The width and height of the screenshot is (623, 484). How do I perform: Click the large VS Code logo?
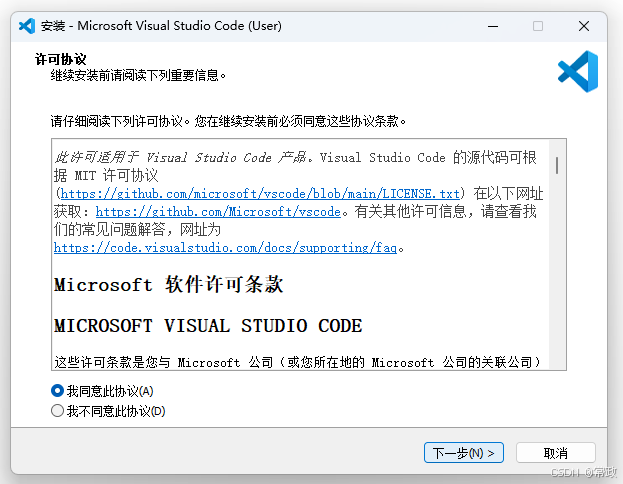(578, 72)
